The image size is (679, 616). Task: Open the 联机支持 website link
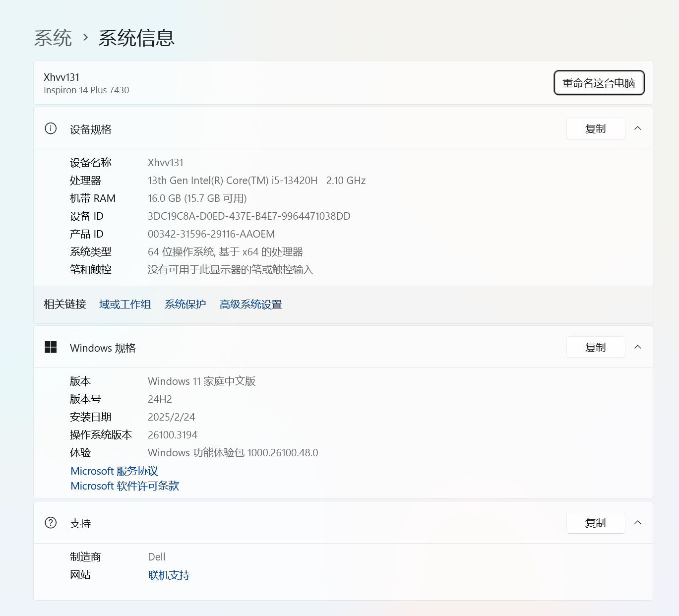(169, 575)
